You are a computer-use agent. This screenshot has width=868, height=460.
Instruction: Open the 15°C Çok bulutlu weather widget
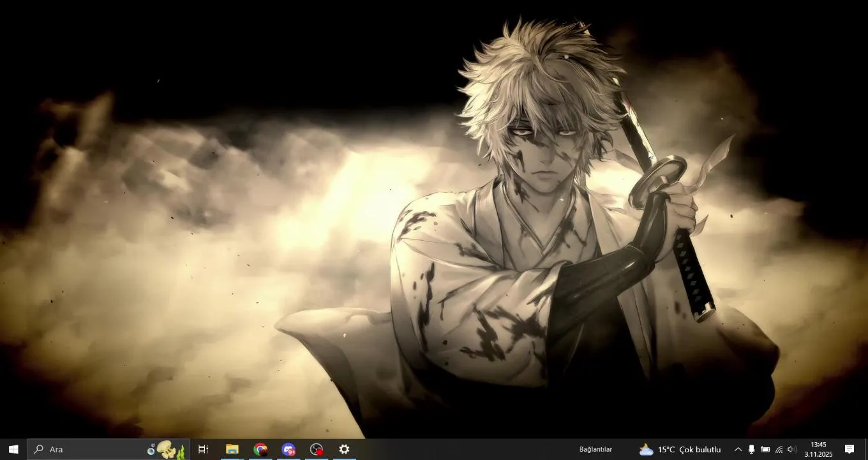(x=680, y=449)
